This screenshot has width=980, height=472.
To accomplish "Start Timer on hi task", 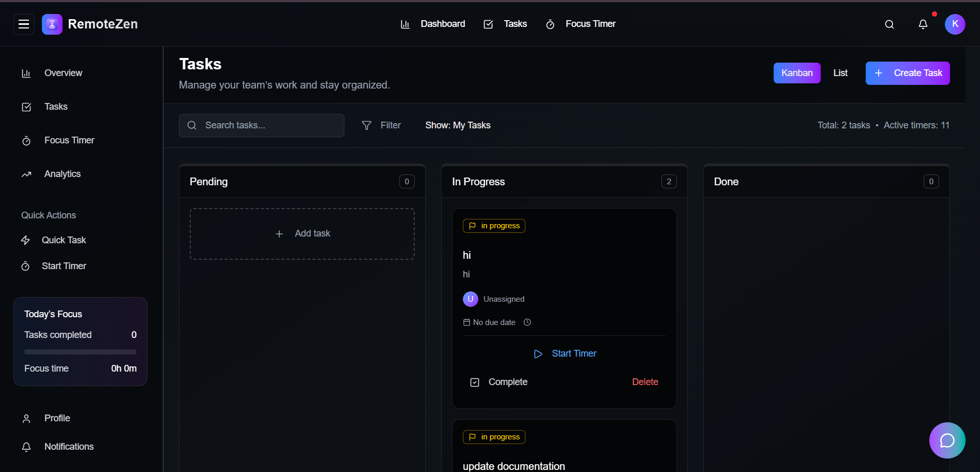I will tap(564, 353).
